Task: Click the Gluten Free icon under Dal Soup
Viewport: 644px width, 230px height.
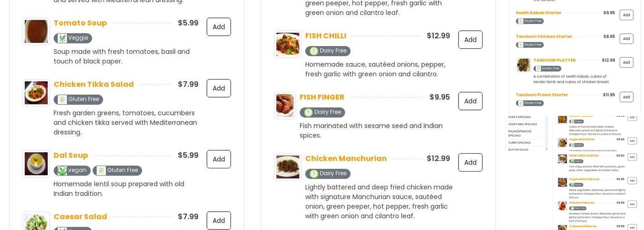Action: [x=101, y=171]
